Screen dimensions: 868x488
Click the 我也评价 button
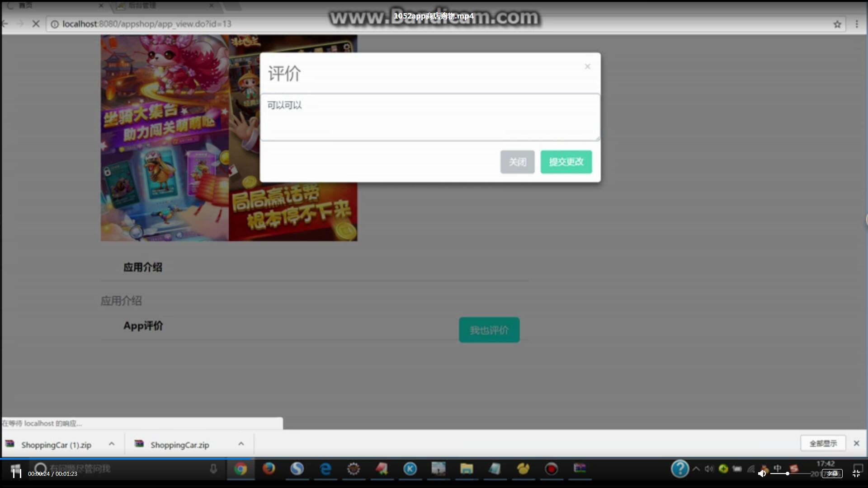(489, 330)
